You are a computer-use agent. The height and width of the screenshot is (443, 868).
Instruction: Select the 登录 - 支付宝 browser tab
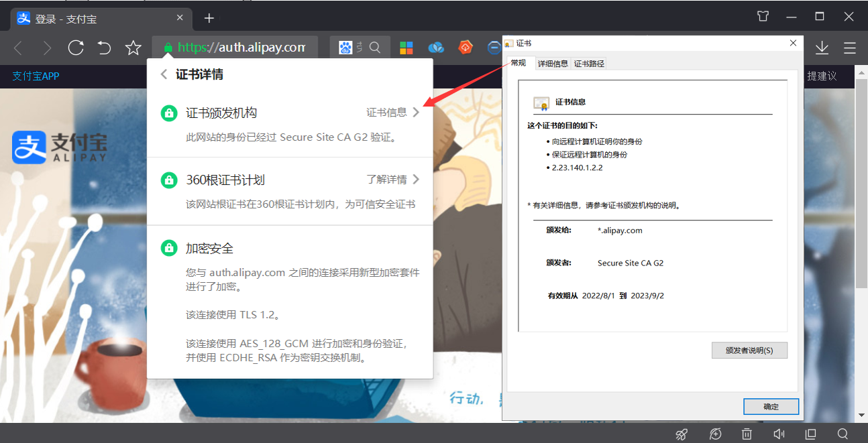(101, 18)
